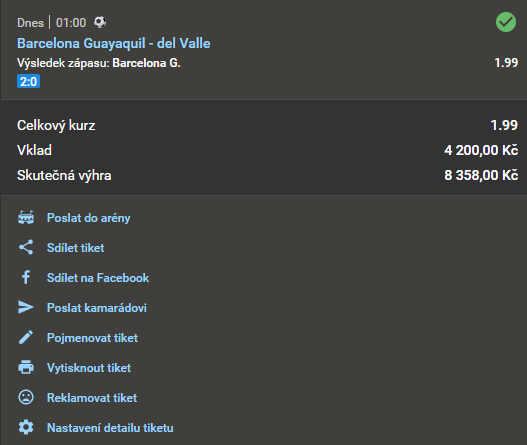Viewport: 527px width, 445px height.
Task: Click the printer icon
Action: pyautogui.click(x=26, y=367)
